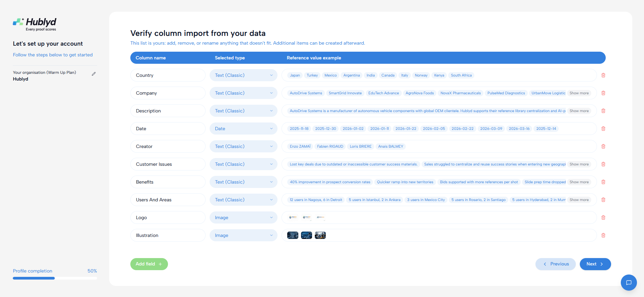Image resolution: width=644 pixels, height=297 pixels.
Task: Expand Users And Areas values with Show more
Action: coord(579,200)
